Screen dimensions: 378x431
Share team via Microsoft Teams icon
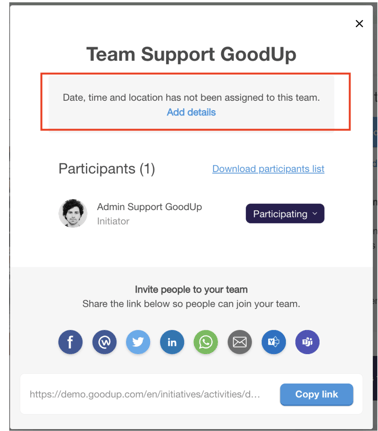(307, 342)
